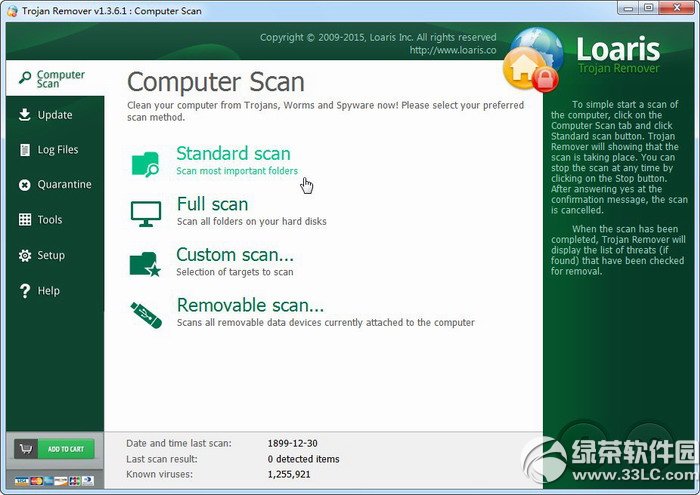700x495 pixels.
Task: Click the Quarantine X circle icon
Action: tap(25, 184)
